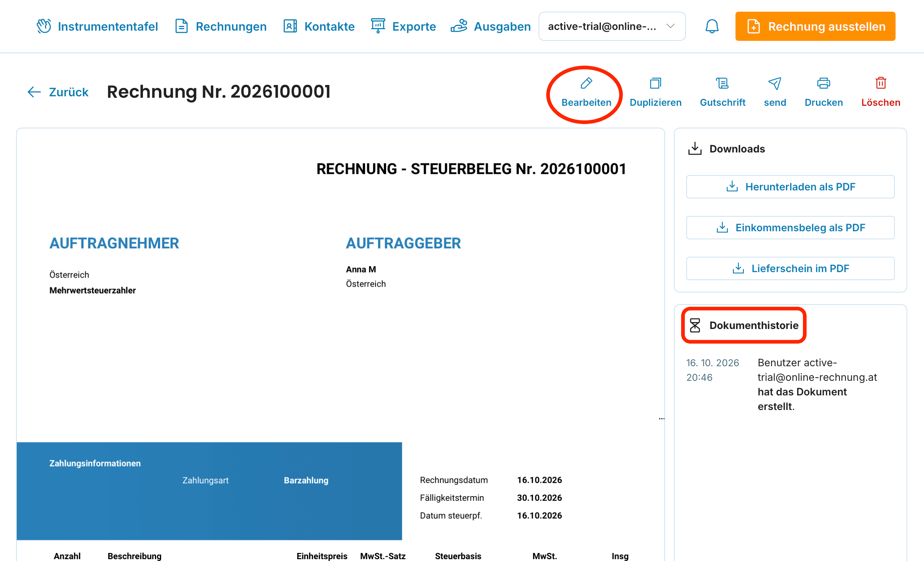Click the 'Zahlungsinformationen' label
The image size is (924, 561).
[95, 463]
